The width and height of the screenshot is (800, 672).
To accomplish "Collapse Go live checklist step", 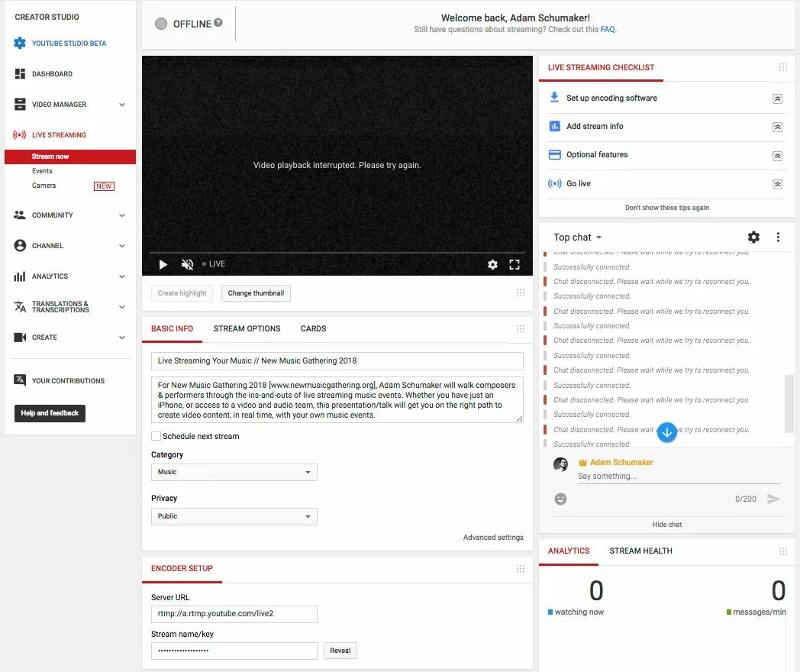I will (777, 184).
